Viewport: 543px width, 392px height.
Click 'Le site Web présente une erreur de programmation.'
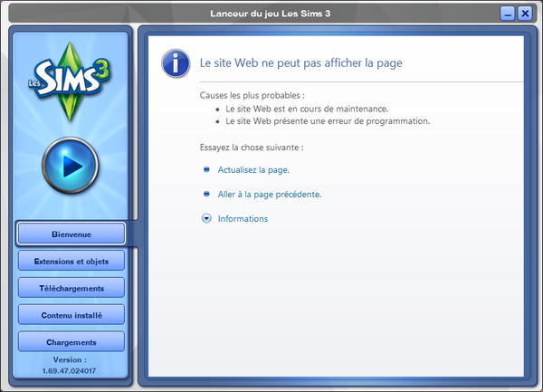coord(328,121)
